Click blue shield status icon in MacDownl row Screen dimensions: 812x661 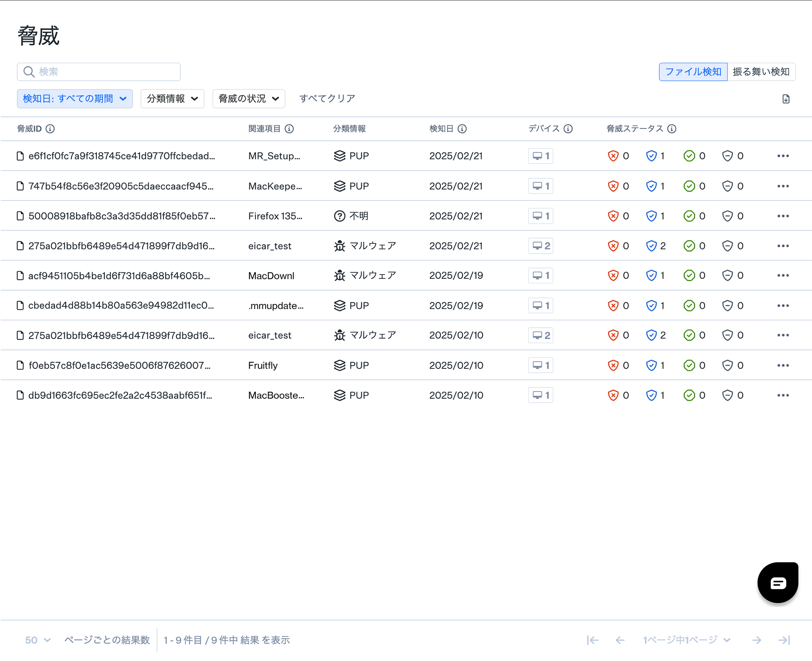point(651,276)
